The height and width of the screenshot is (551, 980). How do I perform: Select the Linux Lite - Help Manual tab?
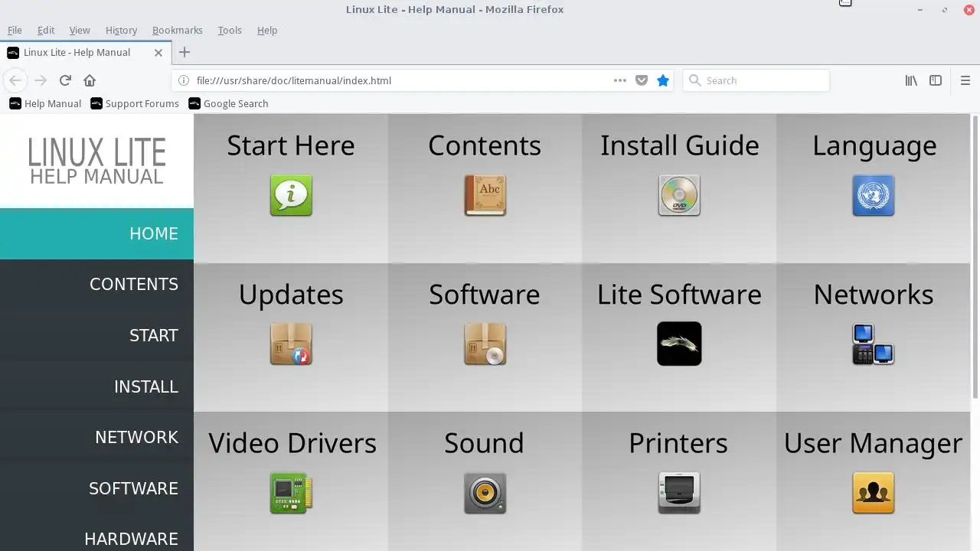click(x=84, y=52)
